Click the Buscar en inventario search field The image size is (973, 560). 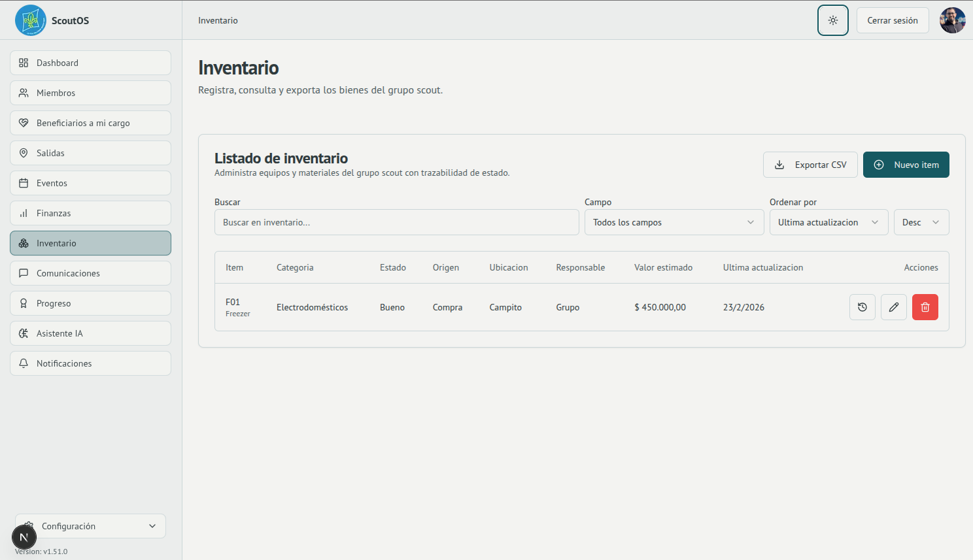396,222
